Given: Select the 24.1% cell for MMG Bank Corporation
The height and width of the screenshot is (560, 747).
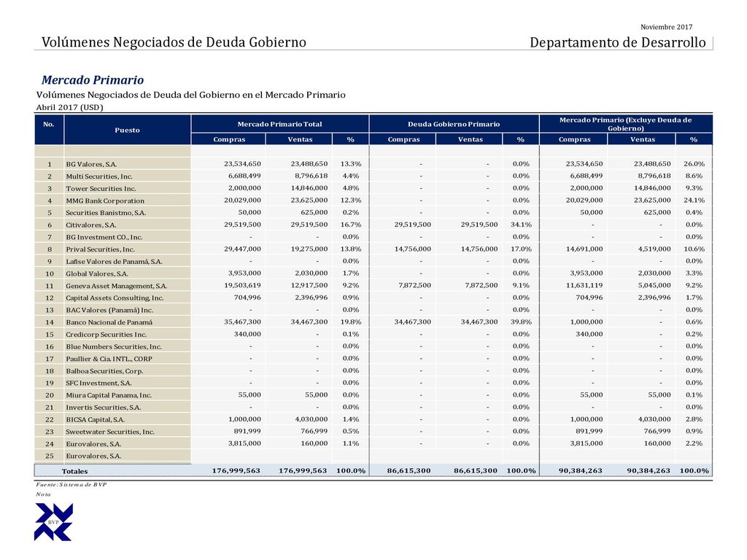Looking at the screenshot, I should pos(694,201).
